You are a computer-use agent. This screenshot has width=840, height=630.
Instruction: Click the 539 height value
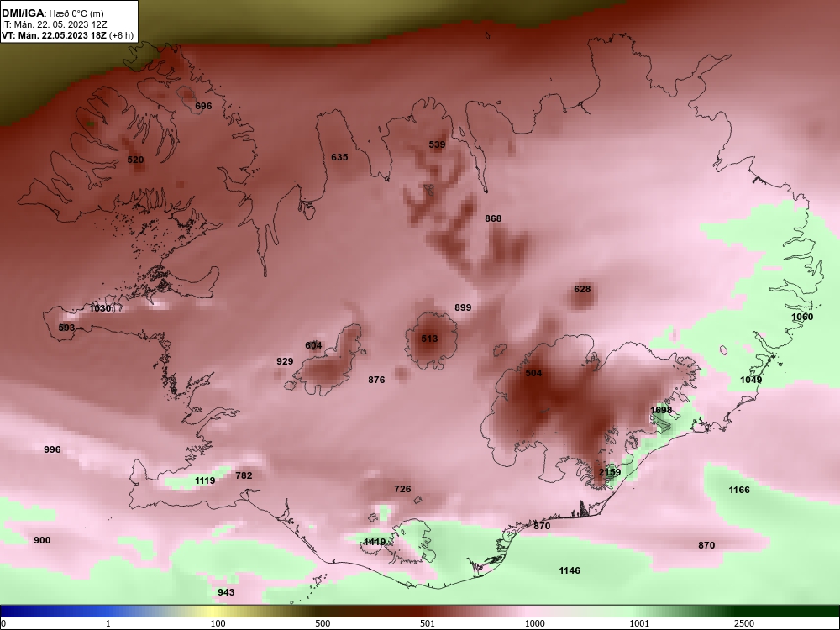point(437,144)
